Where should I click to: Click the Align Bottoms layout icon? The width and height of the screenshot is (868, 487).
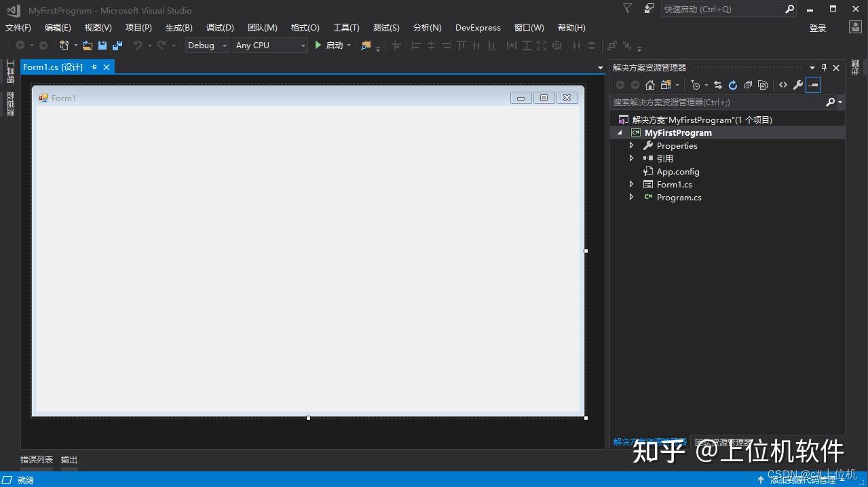(491, 46)
